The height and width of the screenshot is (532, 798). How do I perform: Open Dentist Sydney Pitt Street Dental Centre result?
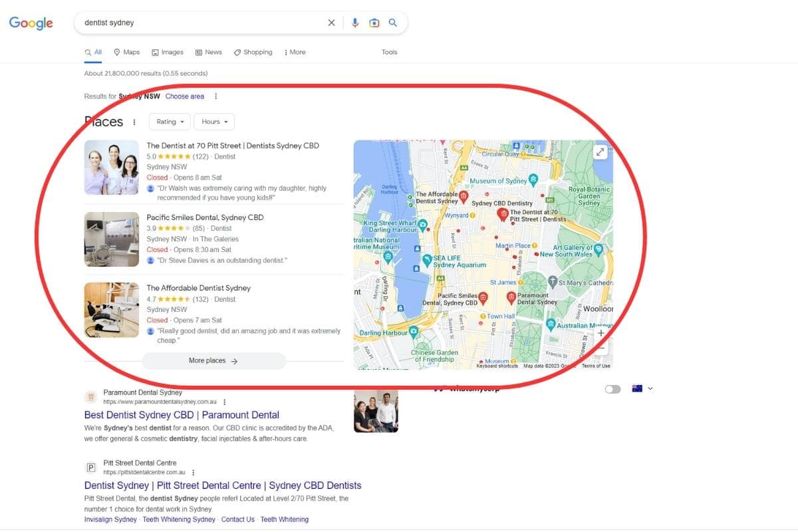click(x=223, y=485)
